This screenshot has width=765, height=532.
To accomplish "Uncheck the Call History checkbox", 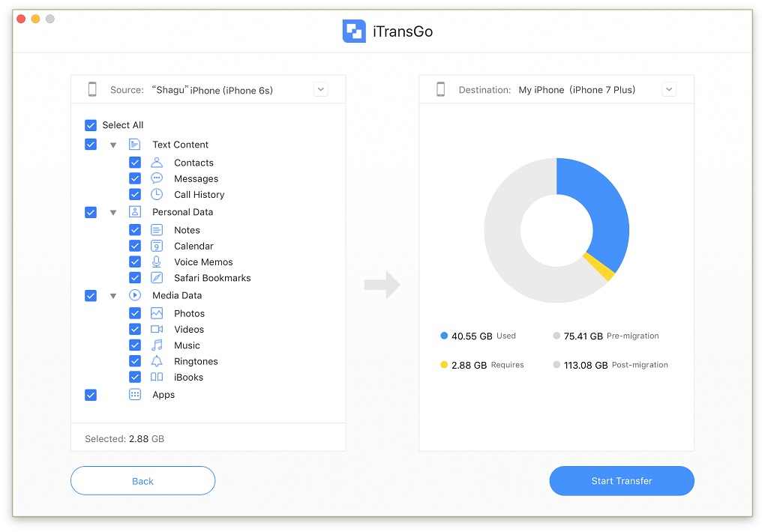I will coord(135,195).
